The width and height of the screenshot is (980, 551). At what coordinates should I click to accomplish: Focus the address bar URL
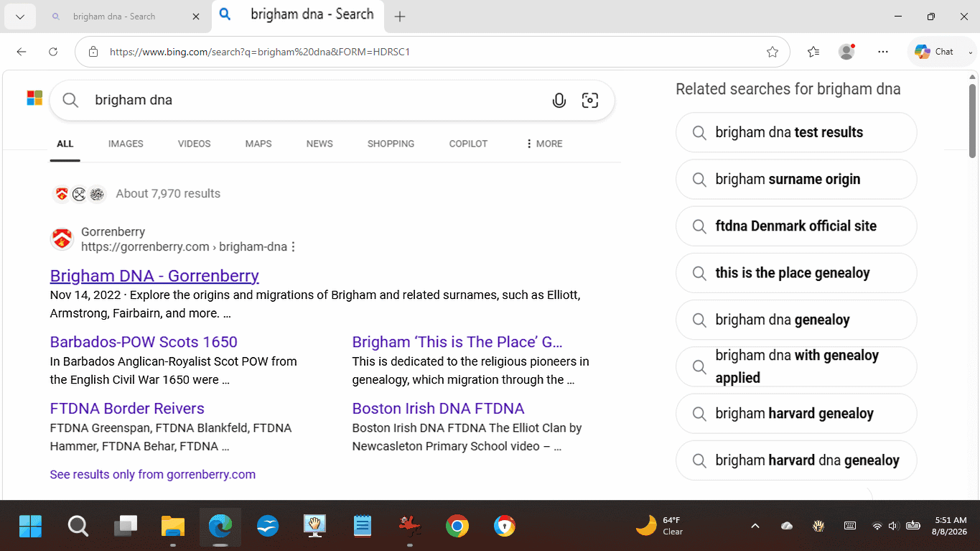click(x=431, y=52)
